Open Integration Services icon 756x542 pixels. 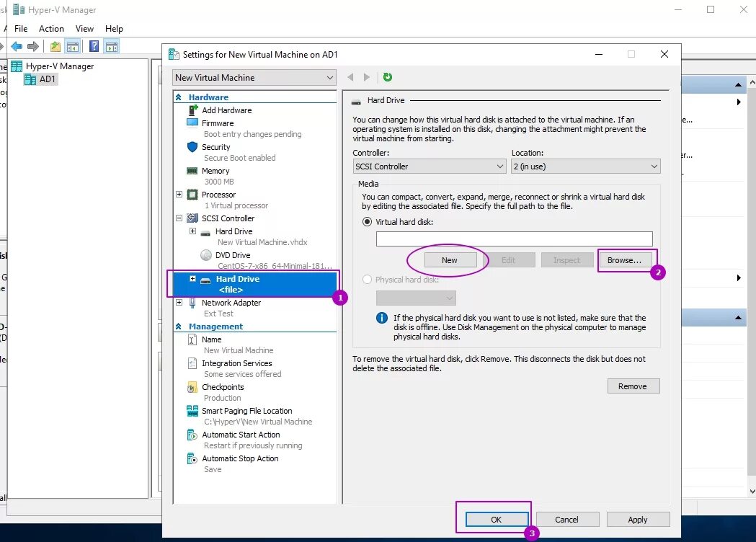click(x=192, y=363)
